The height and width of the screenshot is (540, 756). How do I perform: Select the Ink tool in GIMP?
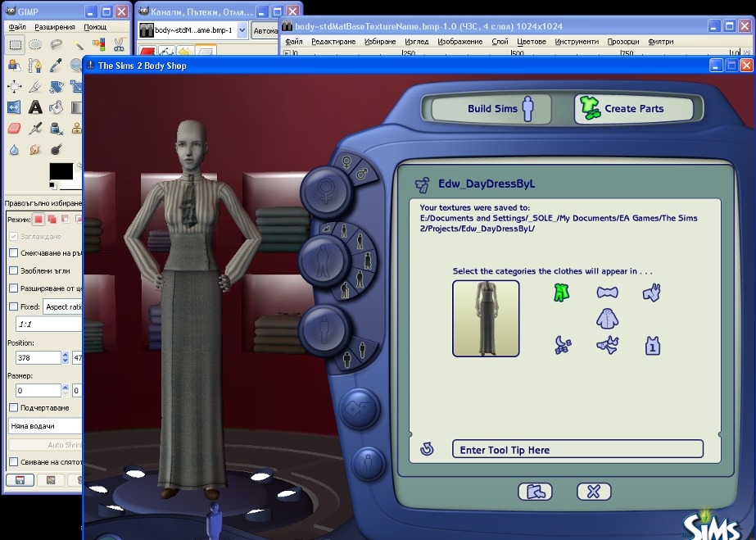(x=56, y=129)
